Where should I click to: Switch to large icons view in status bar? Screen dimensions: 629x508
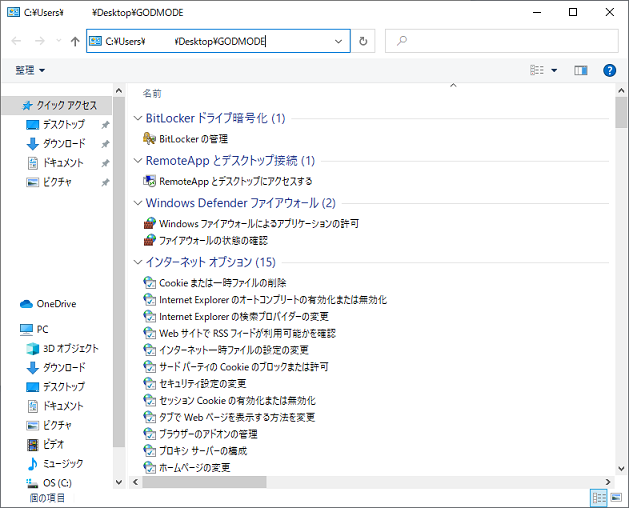[x=616, y=498]
